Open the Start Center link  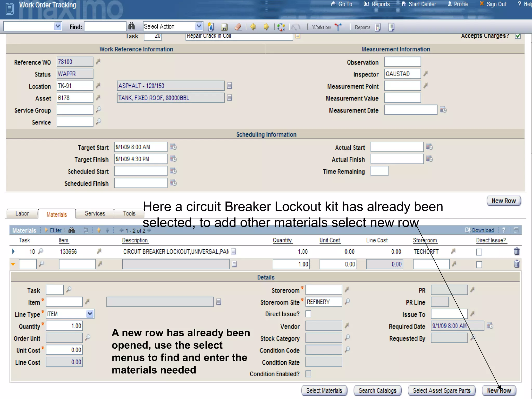(x=419, y=4)
